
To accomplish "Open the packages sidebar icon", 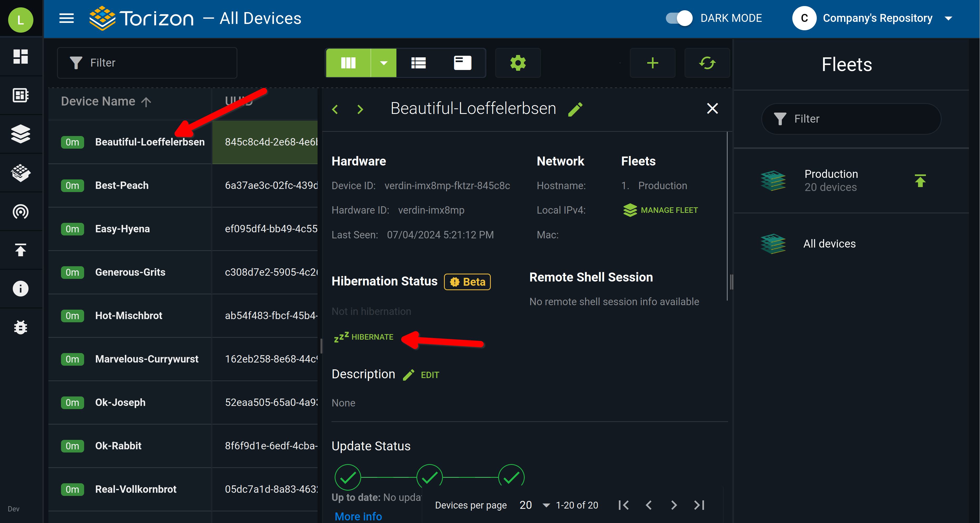I will 21,173.
